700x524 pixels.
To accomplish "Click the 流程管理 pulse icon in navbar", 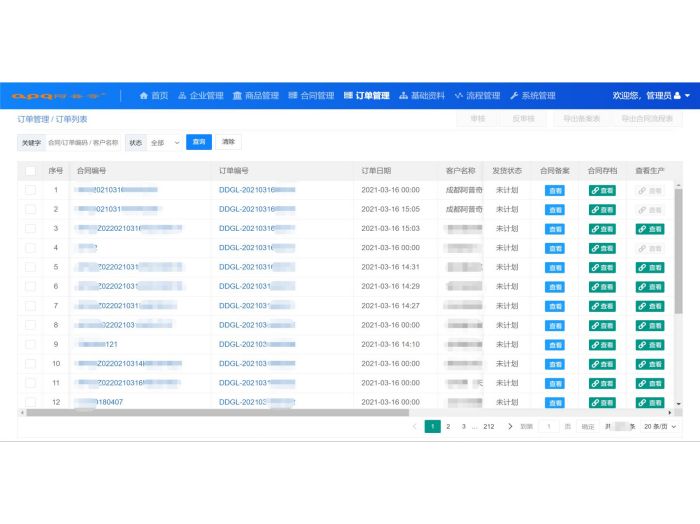I will 459,96.
